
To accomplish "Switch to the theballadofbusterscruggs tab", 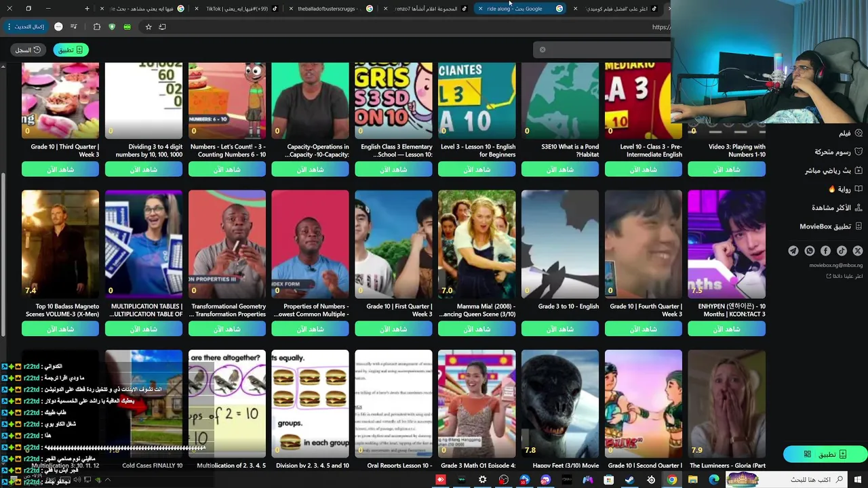I will point(332,8).
